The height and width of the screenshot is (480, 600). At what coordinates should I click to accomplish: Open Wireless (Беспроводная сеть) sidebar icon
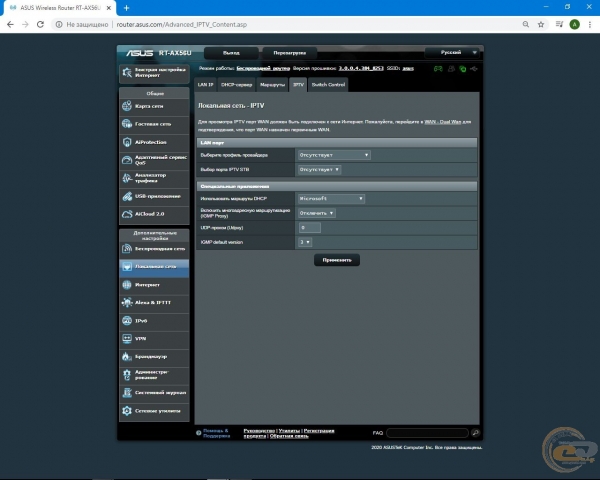pos(127,249)
